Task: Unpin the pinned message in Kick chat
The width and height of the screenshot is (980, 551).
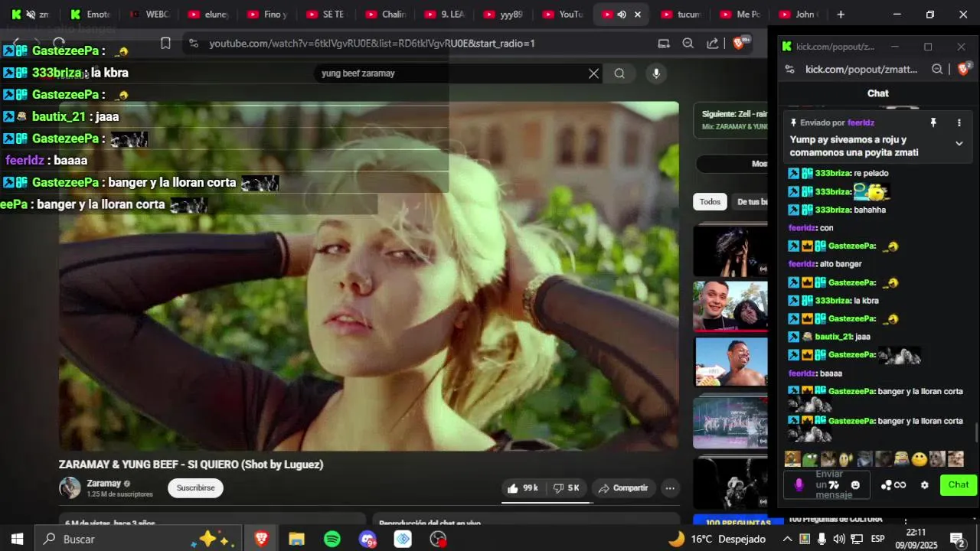Action: [x=933, y=122]
